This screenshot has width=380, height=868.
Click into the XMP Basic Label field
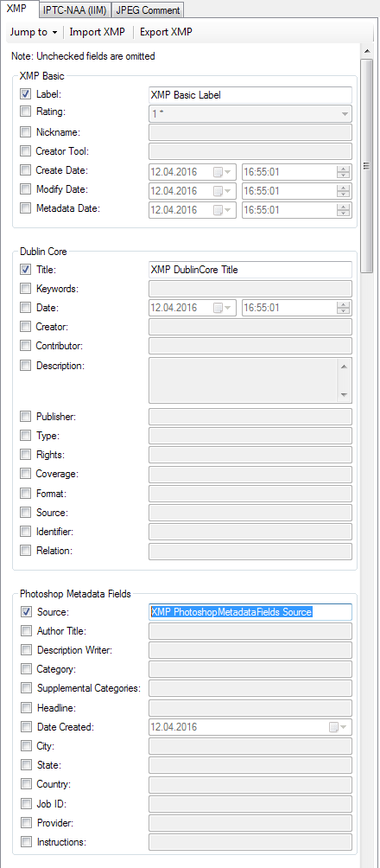click(x=250, y=95)
